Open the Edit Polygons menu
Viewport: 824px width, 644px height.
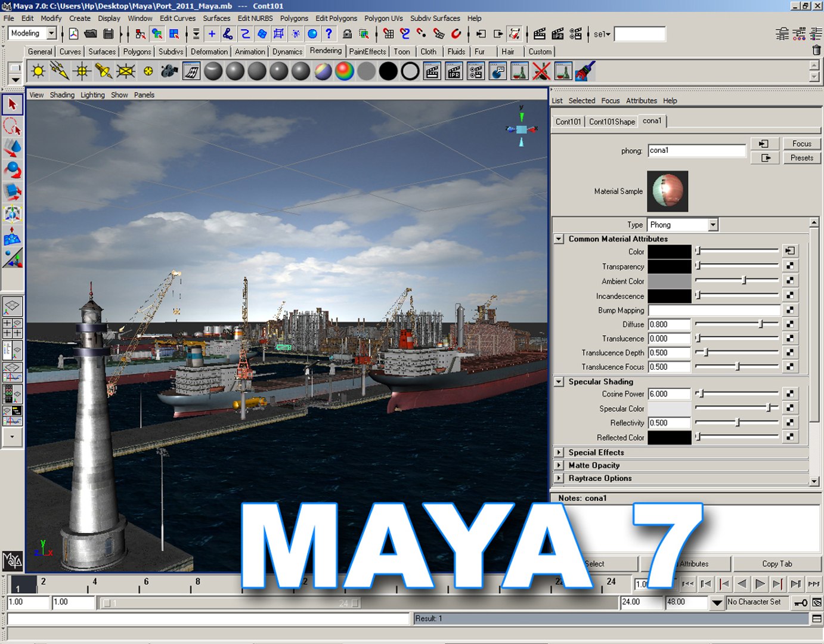(x=336, y=18)
